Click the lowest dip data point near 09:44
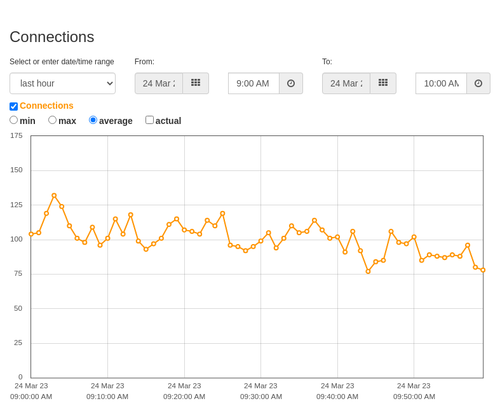500x403 pixels. click(x=368, y=271)
